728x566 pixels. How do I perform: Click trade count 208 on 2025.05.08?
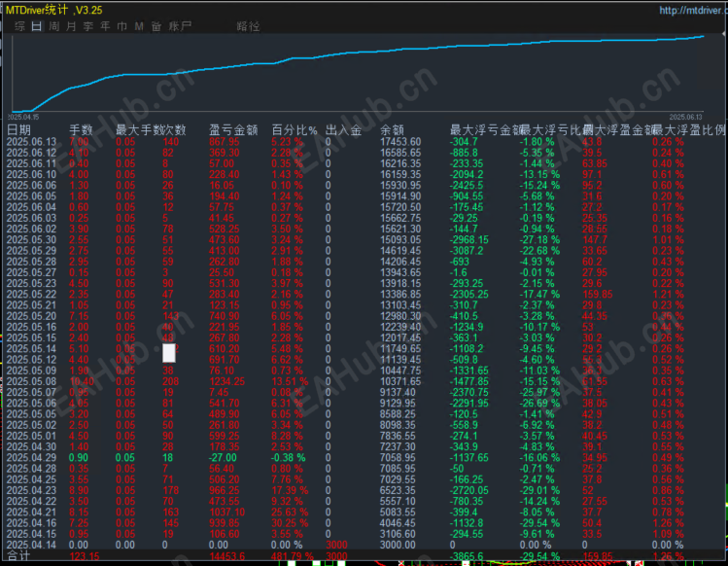[x=170, y=381]
